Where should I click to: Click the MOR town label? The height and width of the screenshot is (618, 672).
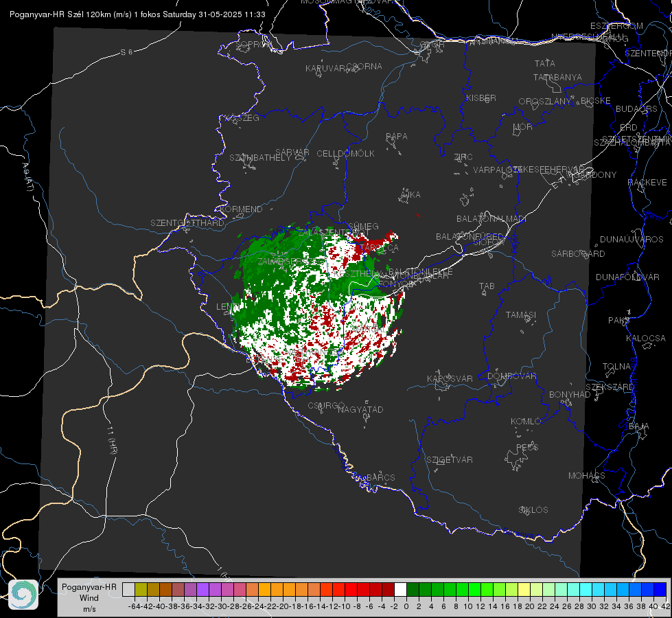[523, 127]
